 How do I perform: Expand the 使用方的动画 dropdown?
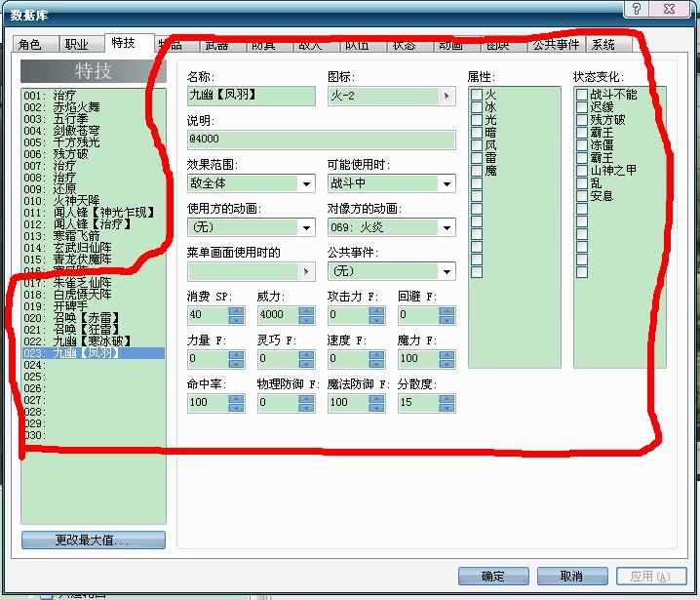252,227
